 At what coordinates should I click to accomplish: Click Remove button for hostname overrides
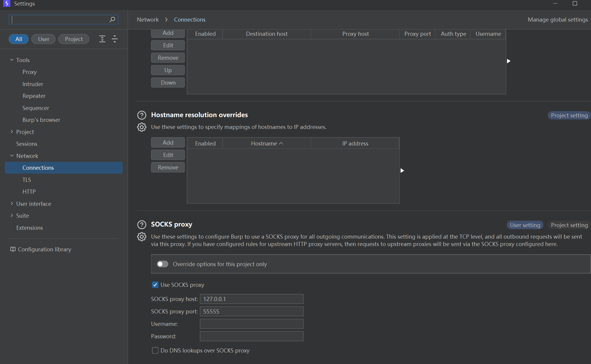(x=168, y=167)
